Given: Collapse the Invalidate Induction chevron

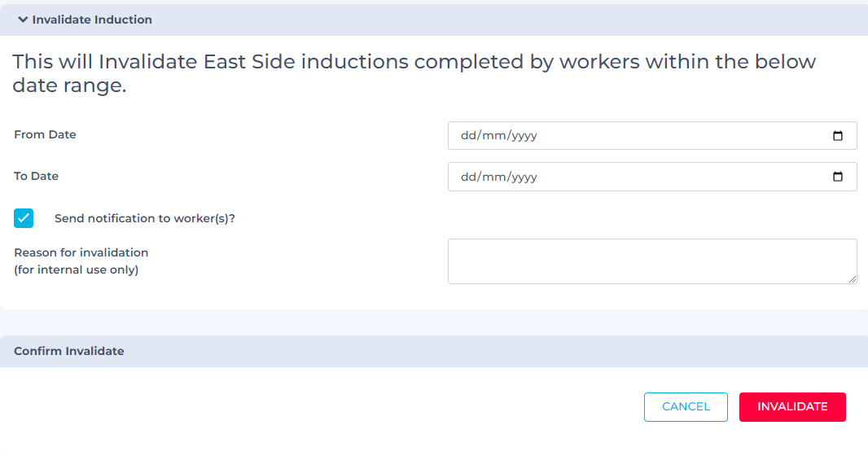Looking at the screenshot, I should [23, 20].
